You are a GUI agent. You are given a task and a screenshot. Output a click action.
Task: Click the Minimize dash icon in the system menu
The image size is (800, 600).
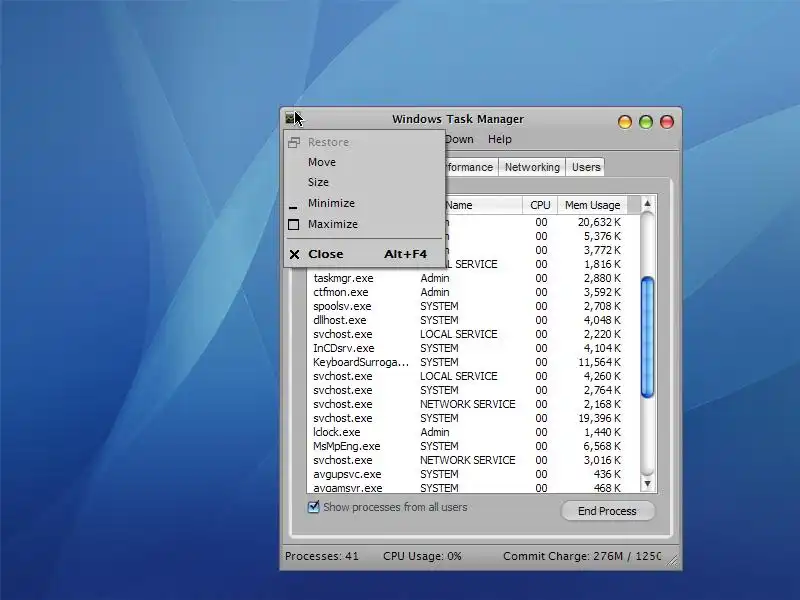(293, 208)
